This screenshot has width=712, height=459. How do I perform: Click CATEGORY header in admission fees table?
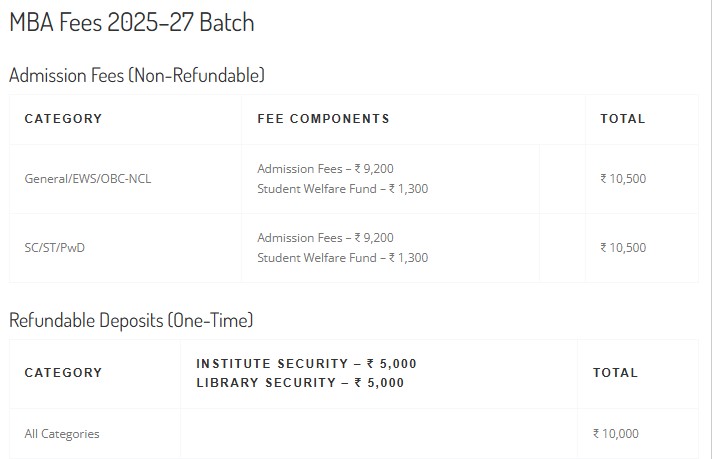63,119
